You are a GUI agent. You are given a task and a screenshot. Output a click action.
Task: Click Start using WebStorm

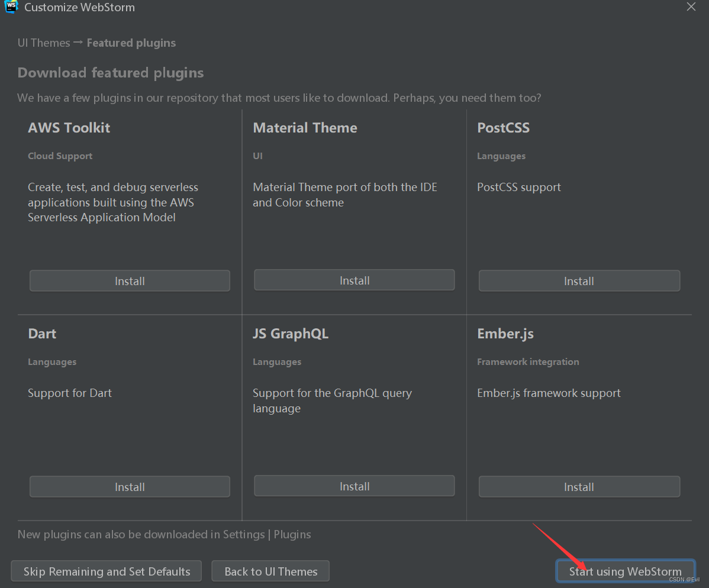(x=625, y=571)
